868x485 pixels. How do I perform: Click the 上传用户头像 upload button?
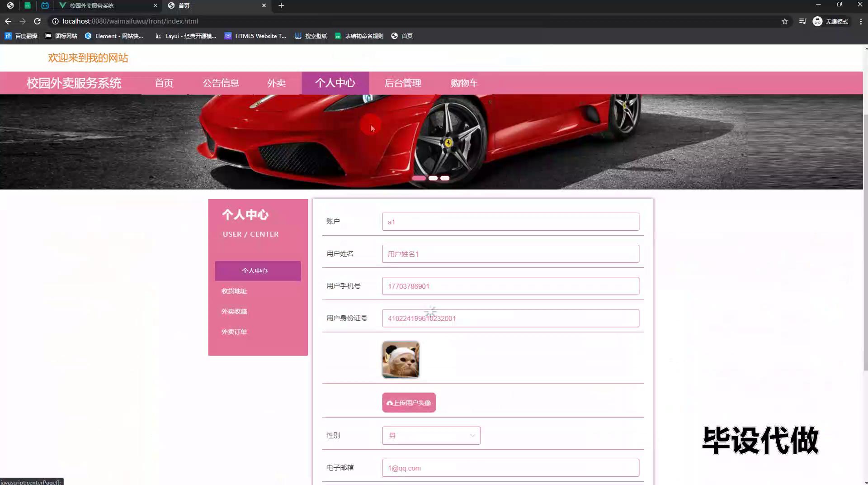[x=409, y=403]
